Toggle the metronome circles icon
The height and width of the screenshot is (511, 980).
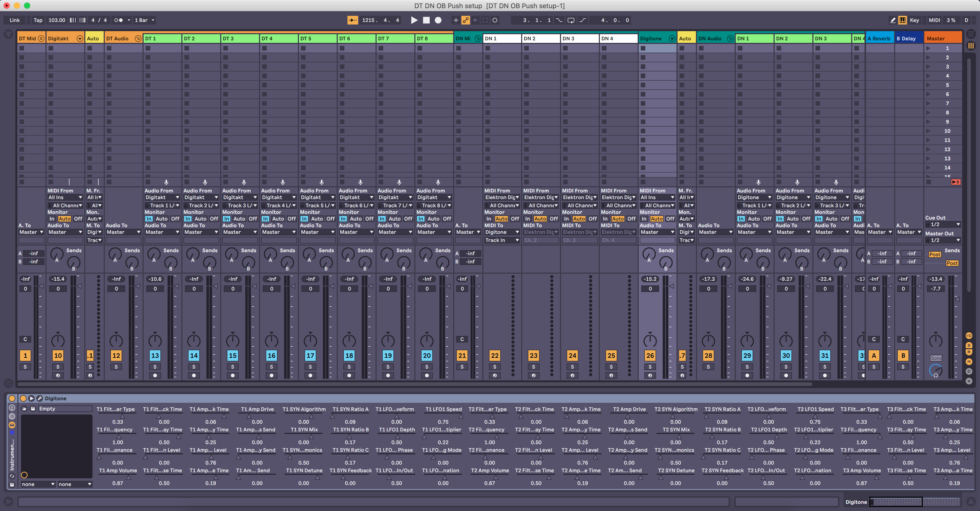point(119,20)
